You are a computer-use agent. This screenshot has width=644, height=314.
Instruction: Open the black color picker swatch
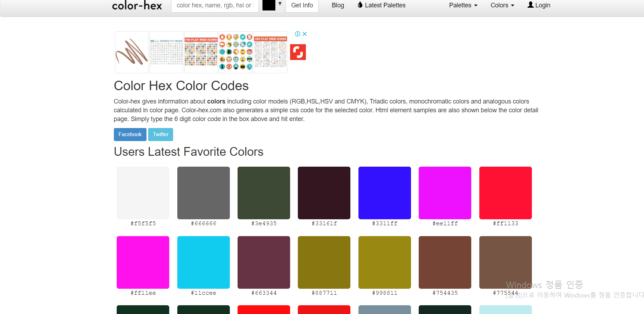tap(269, 5)
